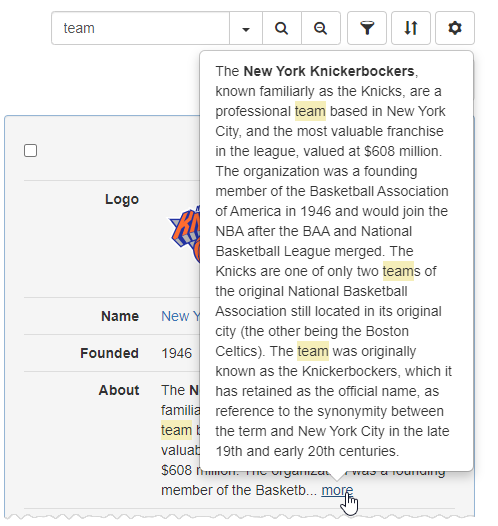Click highlighted 'team' after 'professional' in popover
Viewport: 498px width, 526px height.
tap(310, 111)
